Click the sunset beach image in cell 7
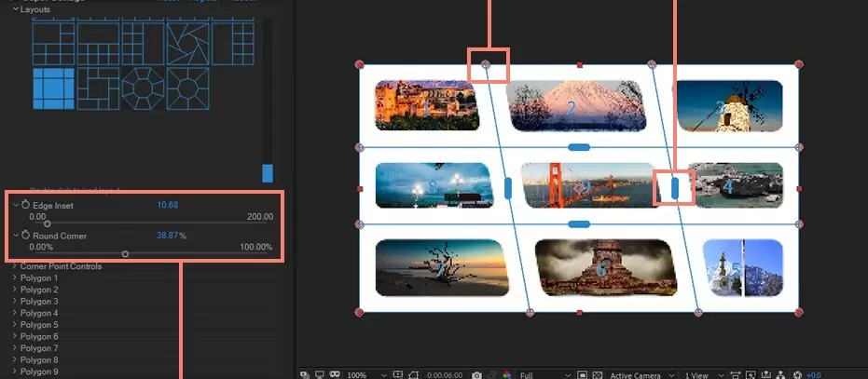The width and height of the screenshot is (868, 379). [x=442, y=268]
